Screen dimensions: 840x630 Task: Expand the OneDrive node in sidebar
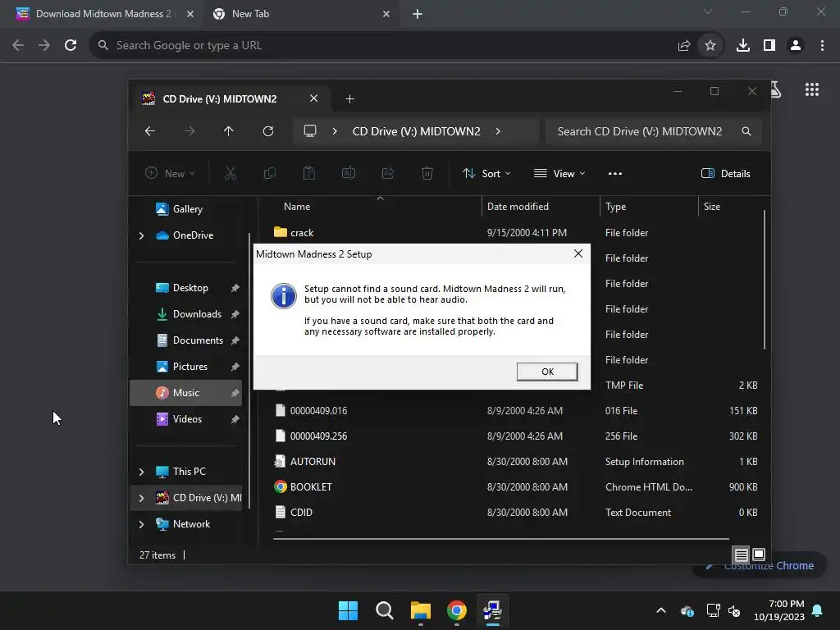click(141, 235)
